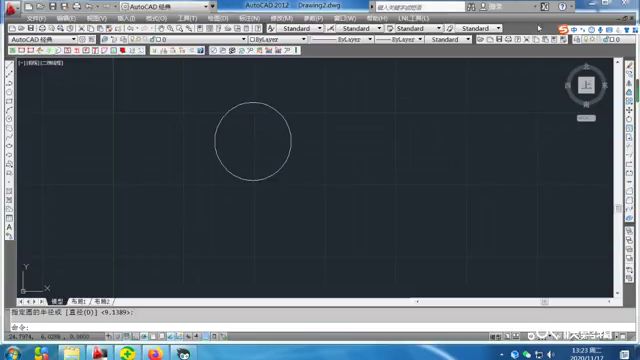Expand the ByLayer color dropdown
The height and width of the screenshot is (360, 640).
[x=278, y=39]
